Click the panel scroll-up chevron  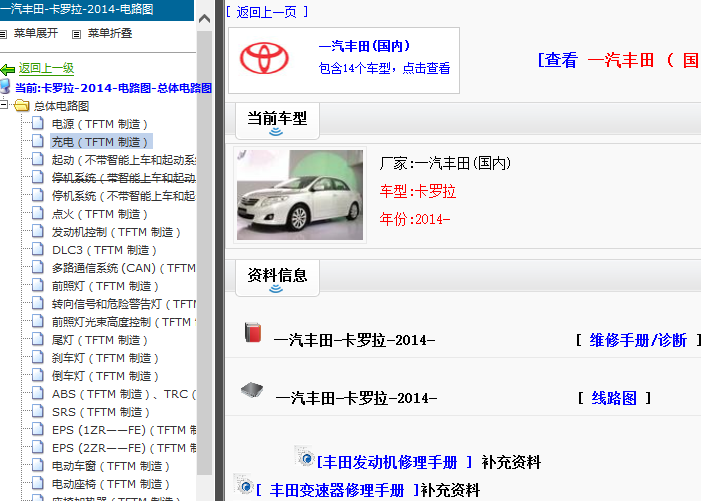(x=204, y=18)
